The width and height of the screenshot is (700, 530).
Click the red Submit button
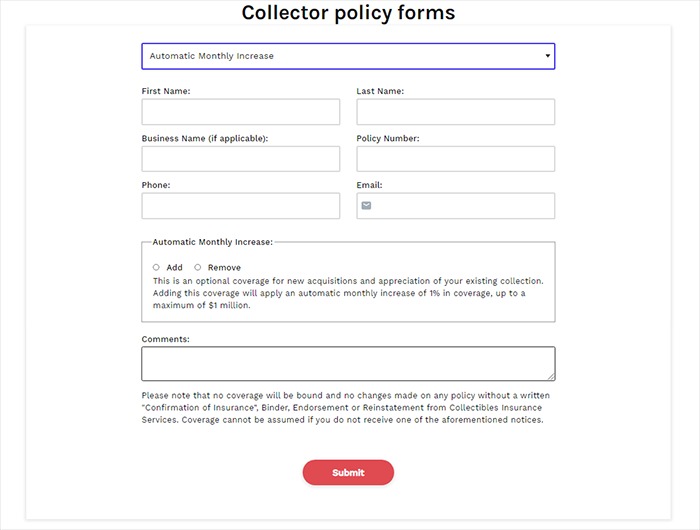pyautogui.click(x=348, y=472)
